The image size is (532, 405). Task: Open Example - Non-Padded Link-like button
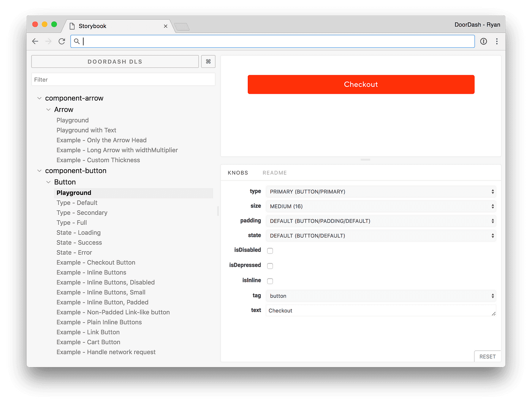click(x=113, y=312)
